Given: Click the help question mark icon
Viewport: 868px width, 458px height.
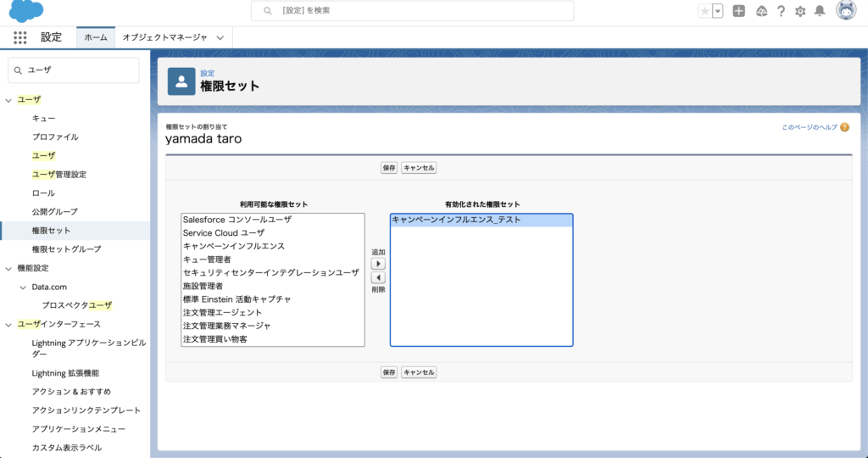Looking at the screenshot, I should 781,11.
